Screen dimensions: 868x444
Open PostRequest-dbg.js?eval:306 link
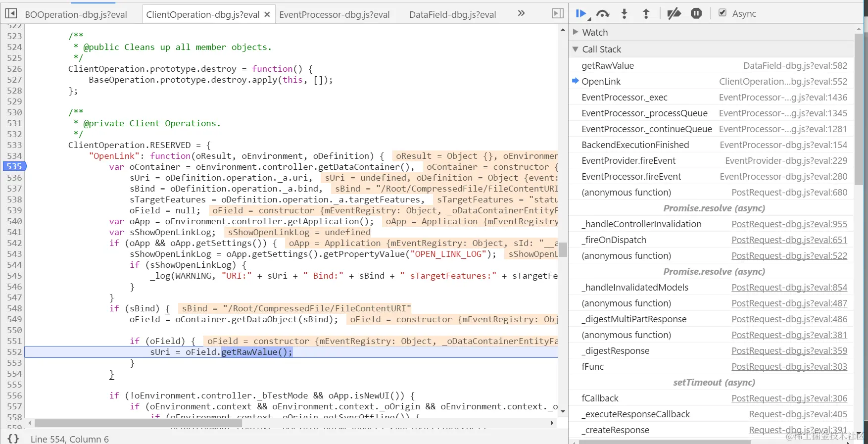[789, 398]
